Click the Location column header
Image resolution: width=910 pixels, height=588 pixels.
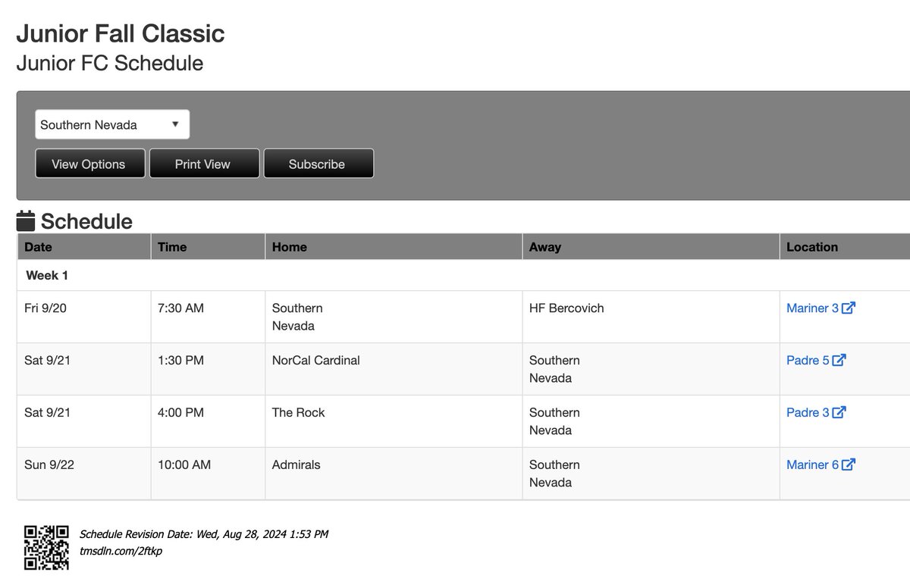coord(812,246)
